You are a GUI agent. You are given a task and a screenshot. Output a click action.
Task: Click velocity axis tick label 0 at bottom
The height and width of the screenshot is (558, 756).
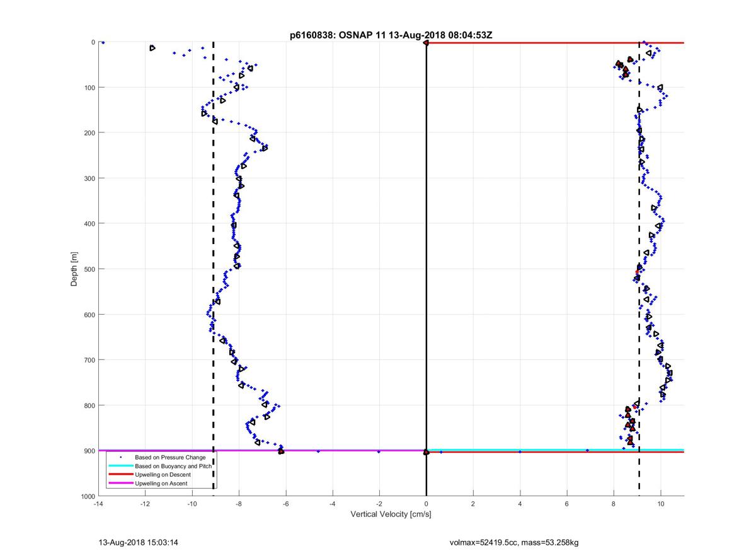[x=427, y=504]
